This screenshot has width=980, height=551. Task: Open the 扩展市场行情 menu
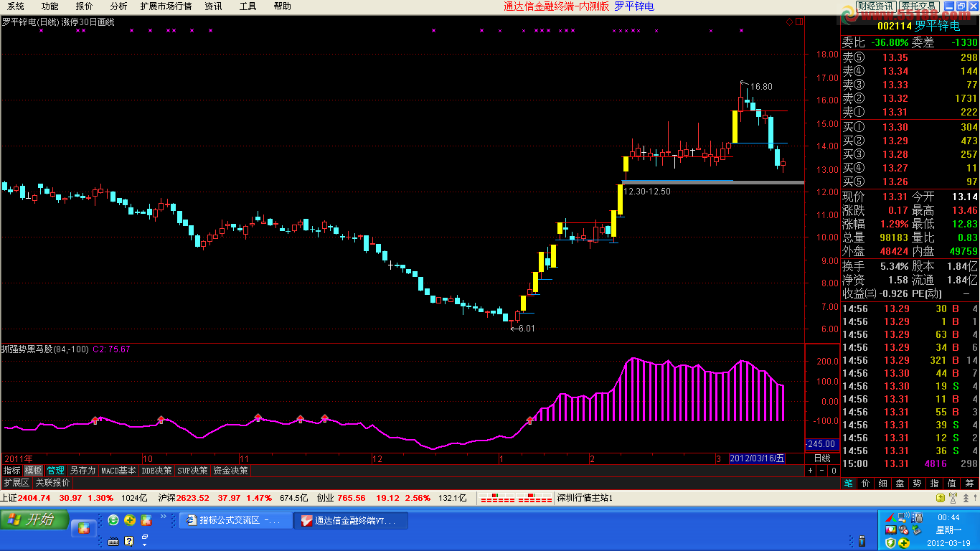[x=166, y=6]
